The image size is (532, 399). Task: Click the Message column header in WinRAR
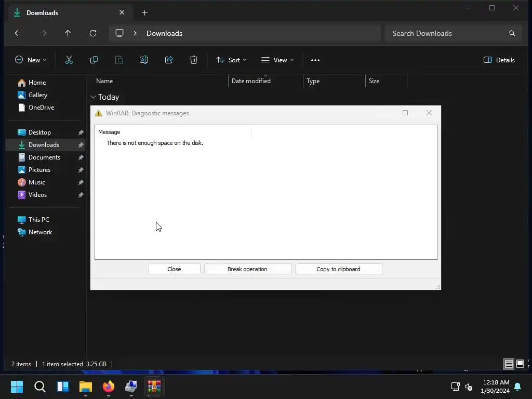point(173,132)
